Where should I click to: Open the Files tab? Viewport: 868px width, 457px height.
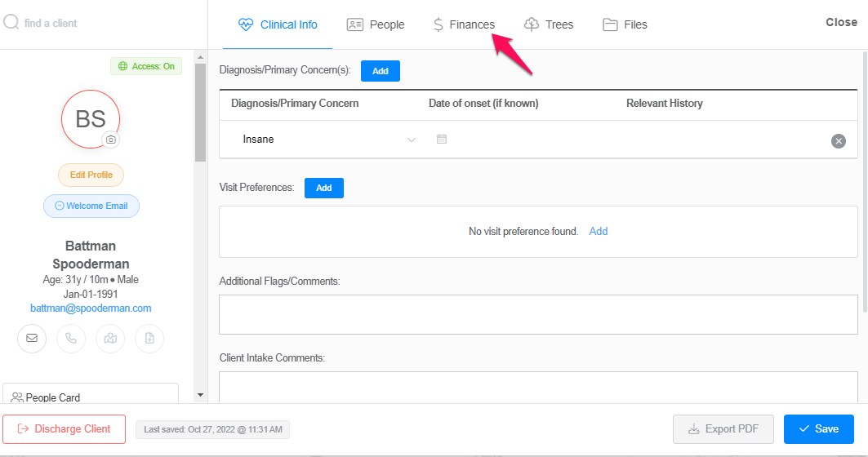point(625,25)
